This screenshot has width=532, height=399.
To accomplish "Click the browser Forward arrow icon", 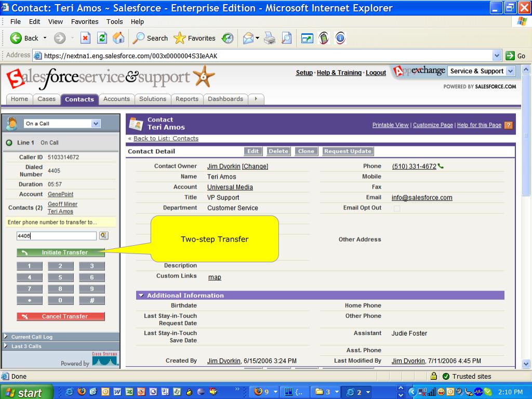I will (x=60, y=38).
